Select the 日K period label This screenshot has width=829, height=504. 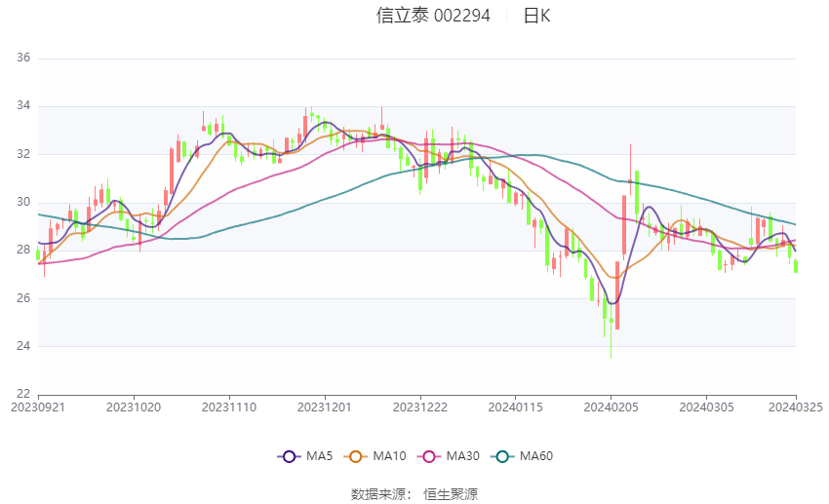click(536, 16)
